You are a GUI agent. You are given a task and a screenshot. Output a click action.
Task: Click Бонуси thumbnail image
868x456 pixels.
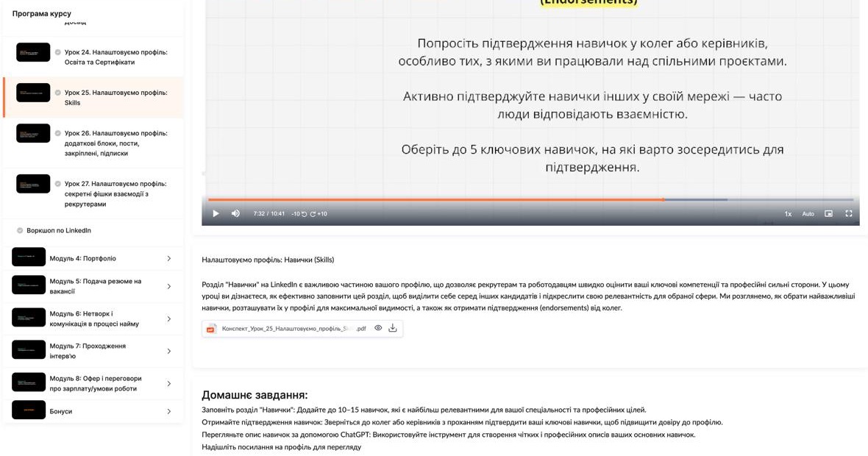(29, 410)
